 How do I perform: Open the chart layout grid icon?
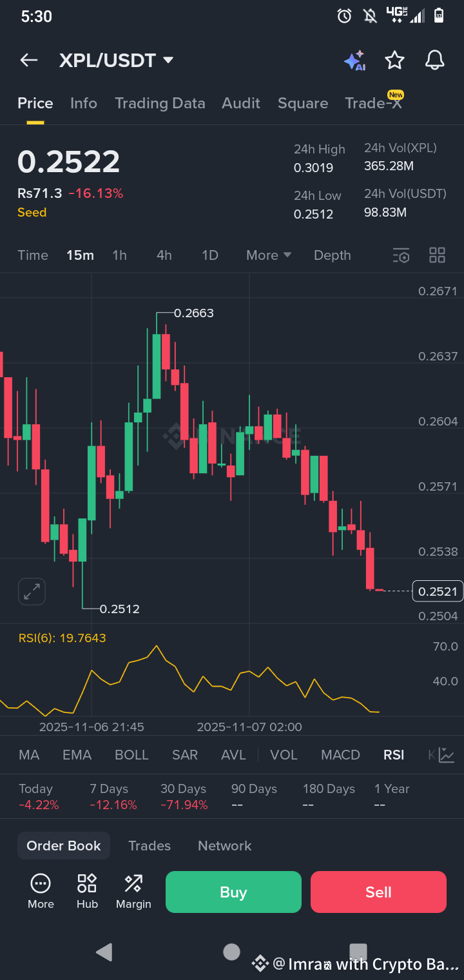coord(438,255)
